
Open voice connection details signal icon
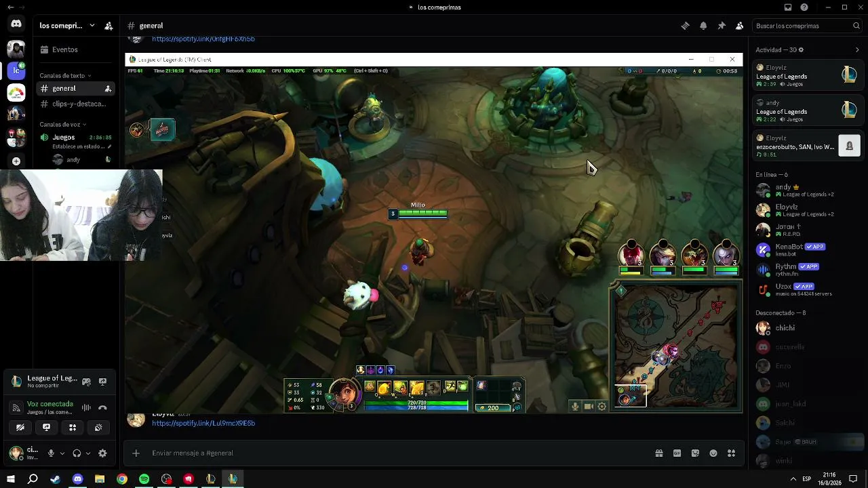[x=16, y=407]
